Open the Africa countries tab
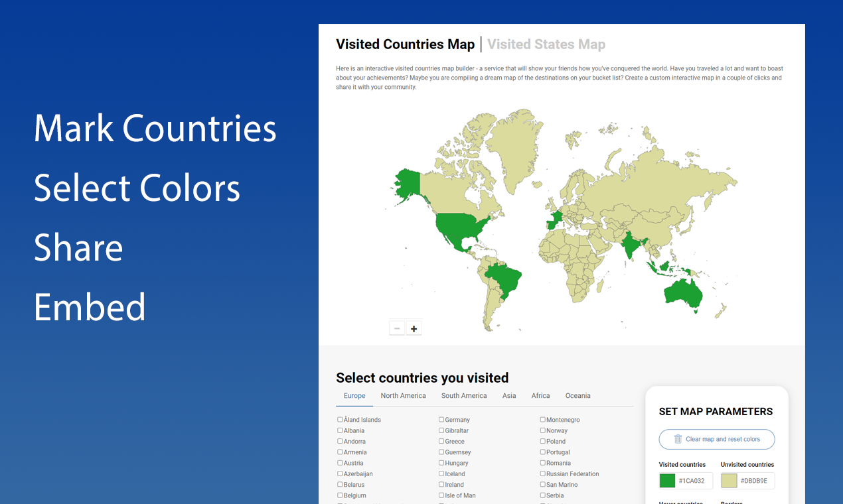The width and height of the screenshot is (843, 504). click(x=540, y=395)
